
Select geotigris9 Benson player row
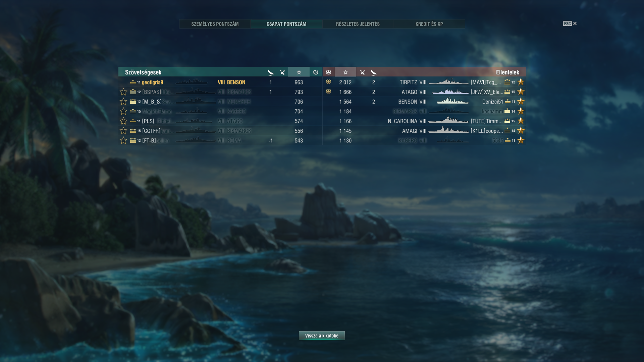[220, 82]
